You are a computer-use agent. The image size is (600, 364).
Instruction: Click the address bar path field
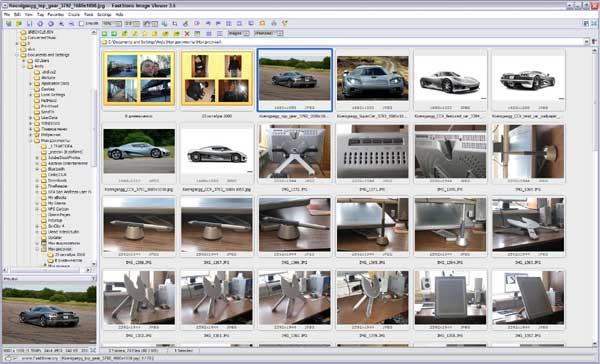click(x=342, y=42)
